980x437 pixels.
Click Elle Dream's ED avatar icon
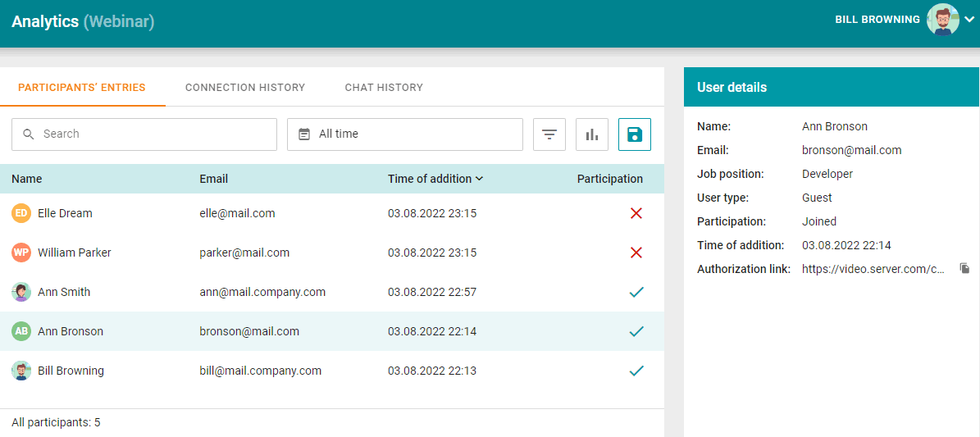click(21, 213)
